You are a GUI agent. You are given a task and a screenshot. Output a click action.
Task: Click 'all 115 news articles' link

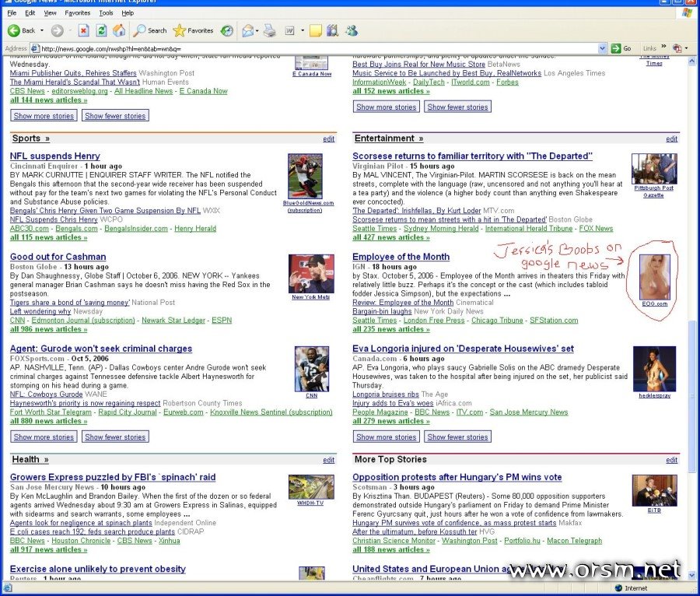click(x=49, y=237)
